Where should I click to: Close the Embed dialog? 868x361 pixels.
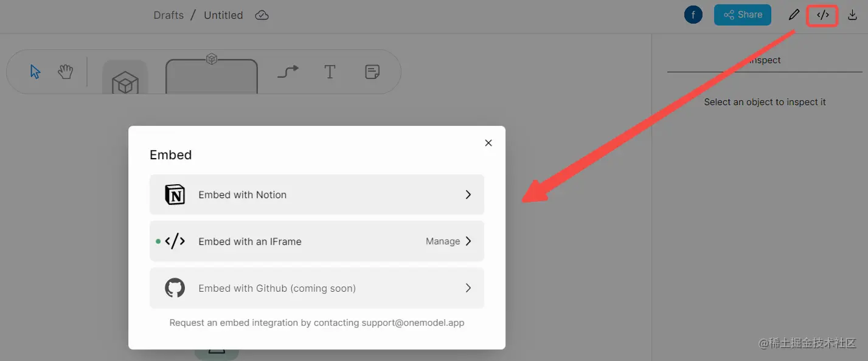488,143
